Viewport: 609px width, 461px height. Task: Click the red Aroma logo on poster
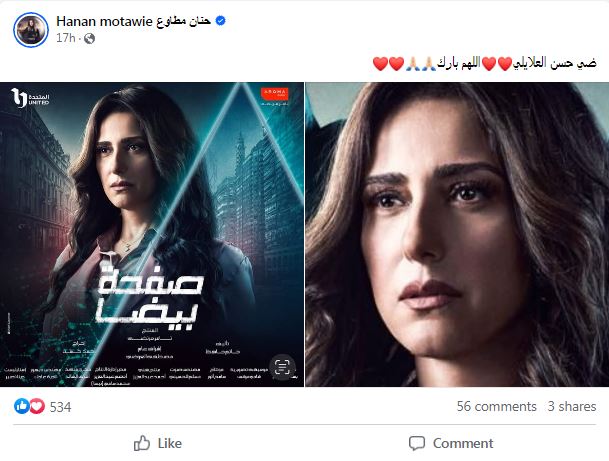(275, 94)
